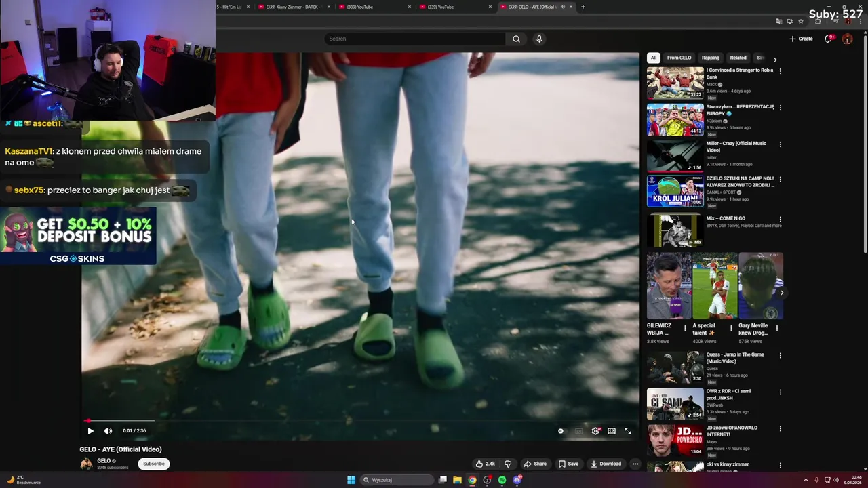Seek on the video progress bar
The image size is (868, 488).
(x=359, y=421)
